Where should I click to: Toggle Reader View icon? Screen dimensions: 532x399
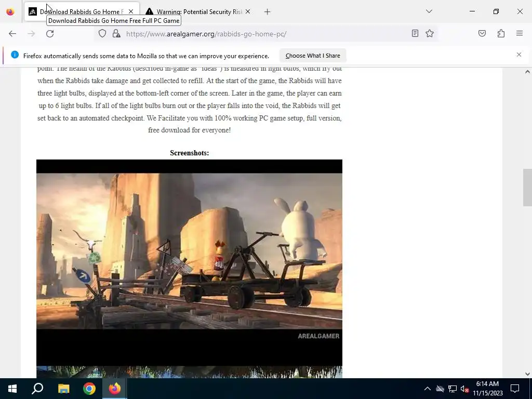pyautogui.click(x=415, y=33)
